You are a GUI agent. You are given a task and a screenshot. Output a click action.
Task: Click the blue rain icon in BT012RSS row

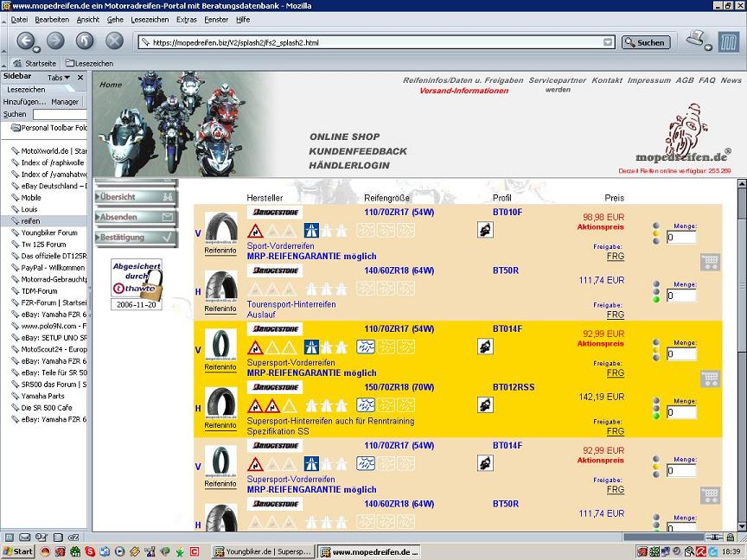[366, 405]
